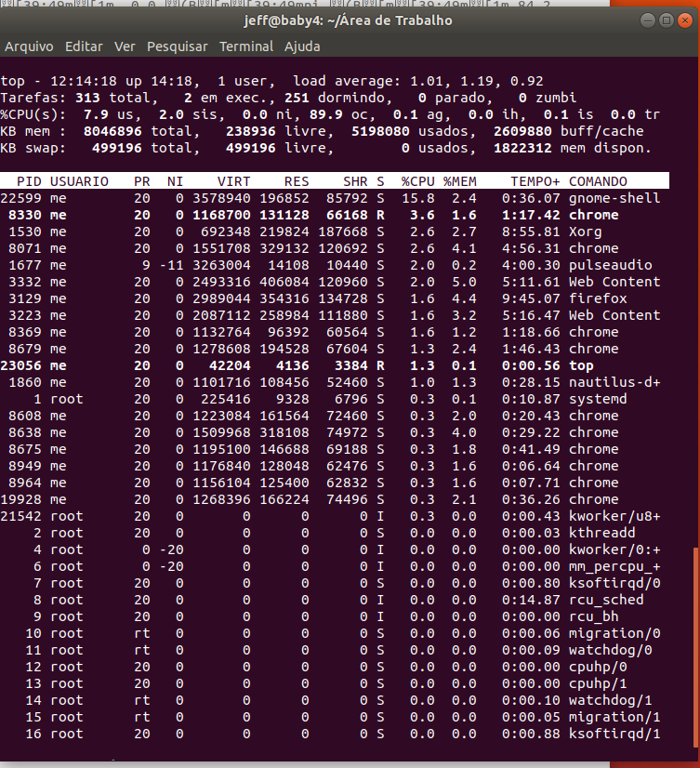Image resolution: width=700 pixels, height=768 pixels.
Task: Click the kthreadd command name
Action: click(602, 533)
